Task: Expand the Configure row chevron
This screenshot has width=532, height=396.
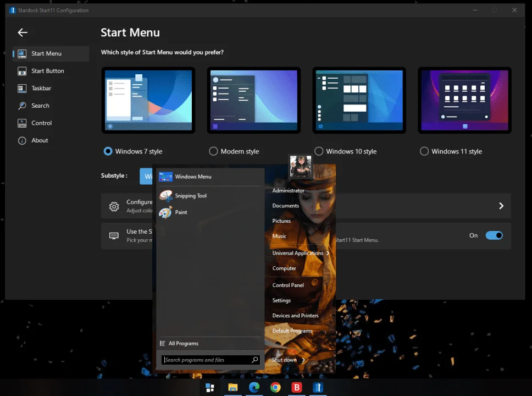Action: pos(501,206)
